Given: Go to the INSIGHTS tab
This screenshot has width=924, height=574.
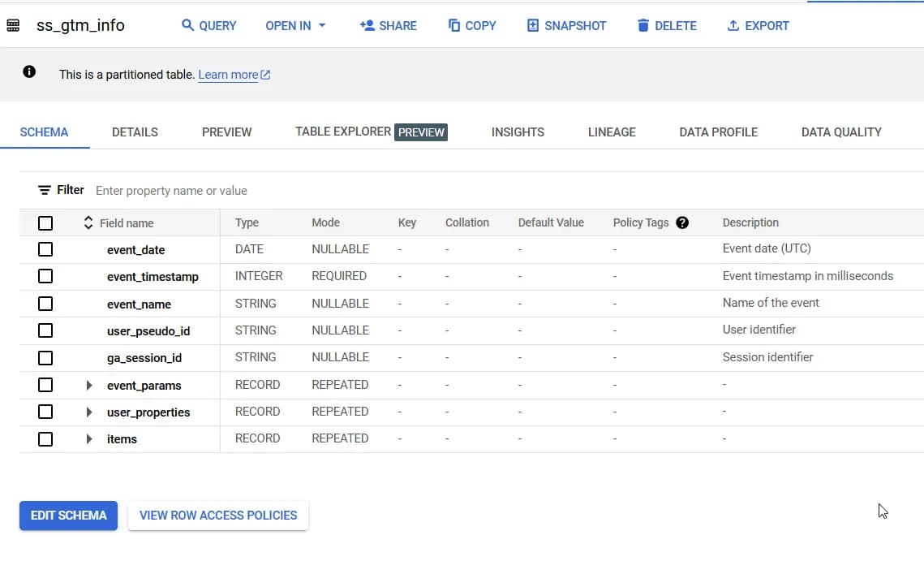Looking at the screenshot, I should coord(518,132).
